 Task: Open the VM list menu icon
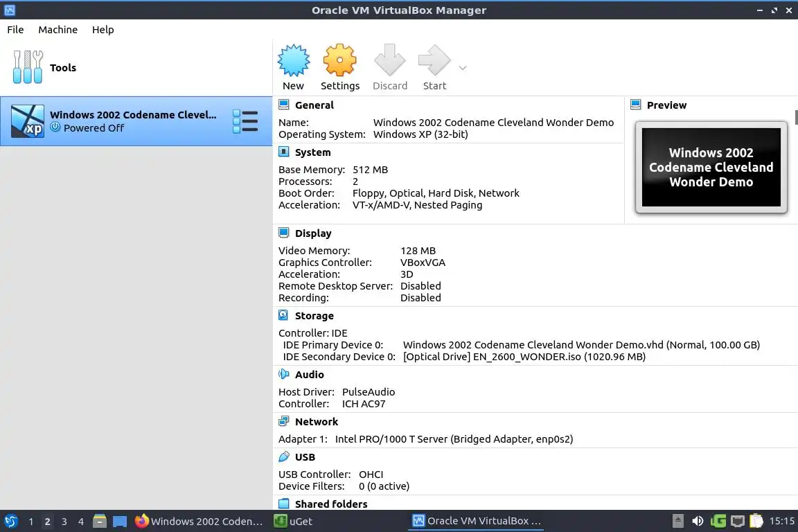coord(245,121)
